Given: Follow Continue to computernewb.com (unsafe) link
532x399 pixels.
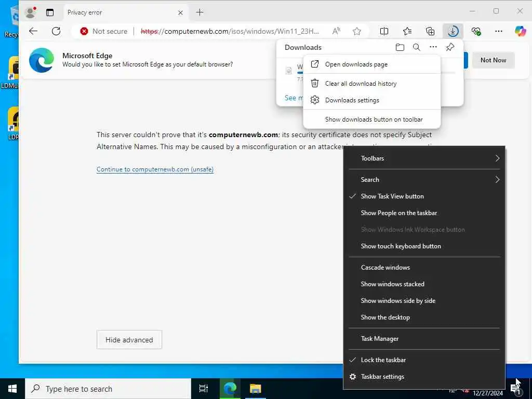Looking at the screenshot, I should pyautogui.click(x=155, y=169).
